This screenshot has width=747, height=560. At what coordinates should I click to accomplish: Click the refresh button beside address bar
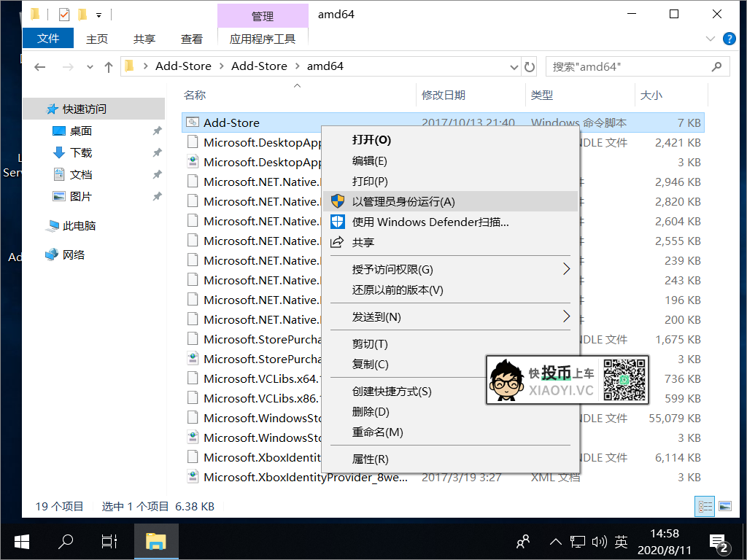point(530,66)
